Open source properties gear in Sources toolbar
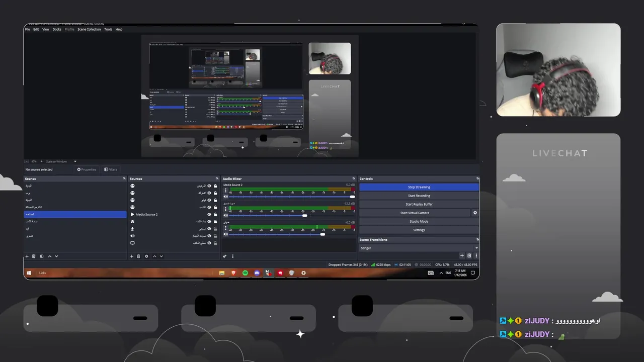This screenshot has width=644, height=362. point(146,256)
